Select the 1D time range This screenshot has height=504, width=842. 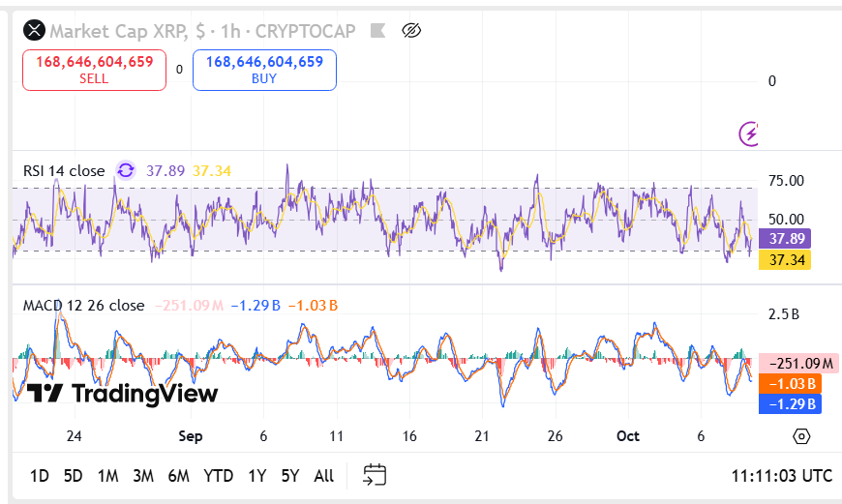(x=40, y=476)
